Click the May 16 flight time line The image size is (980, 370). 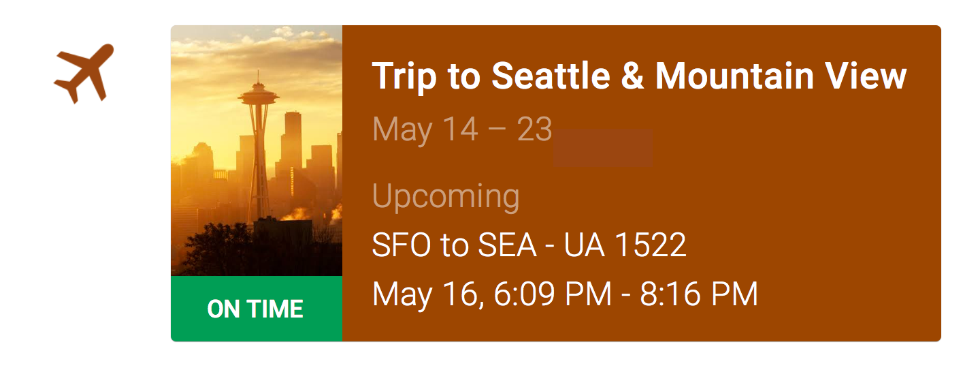click(565, 294)
